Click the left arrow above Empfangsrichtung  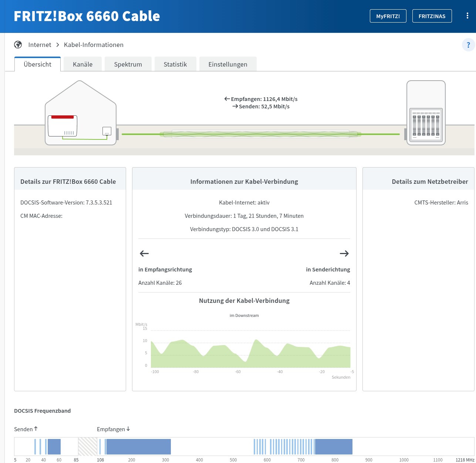click(x=144, y=253)
